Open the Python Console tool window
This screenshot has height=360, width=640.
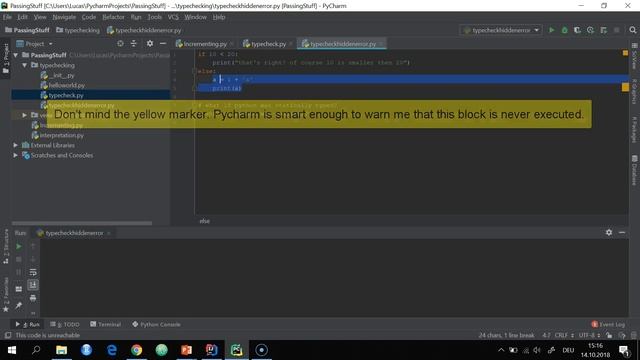[156, 324]
